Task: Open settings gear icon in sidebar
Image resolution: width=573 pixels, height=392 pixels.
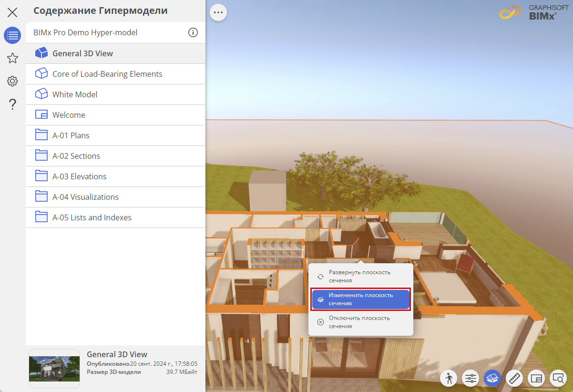Action: click(x=12, y=81)
